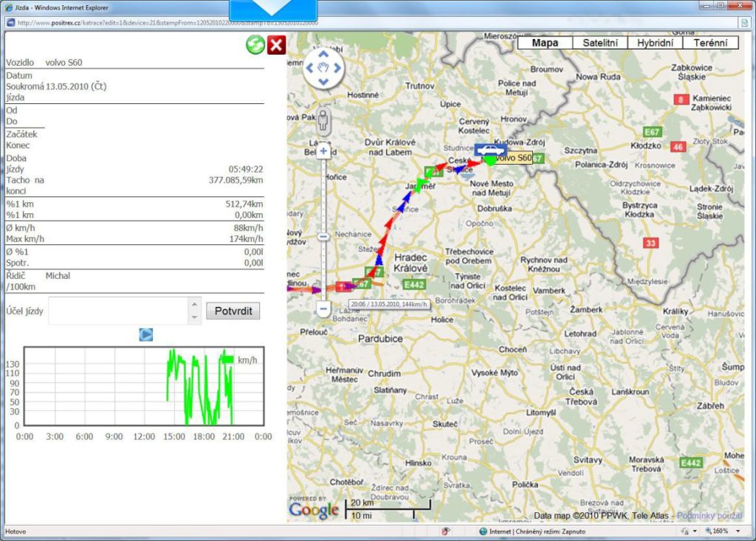Click Hradec Králové city label
This screenshot has height=541, width=756.
[x=410, y=263]
